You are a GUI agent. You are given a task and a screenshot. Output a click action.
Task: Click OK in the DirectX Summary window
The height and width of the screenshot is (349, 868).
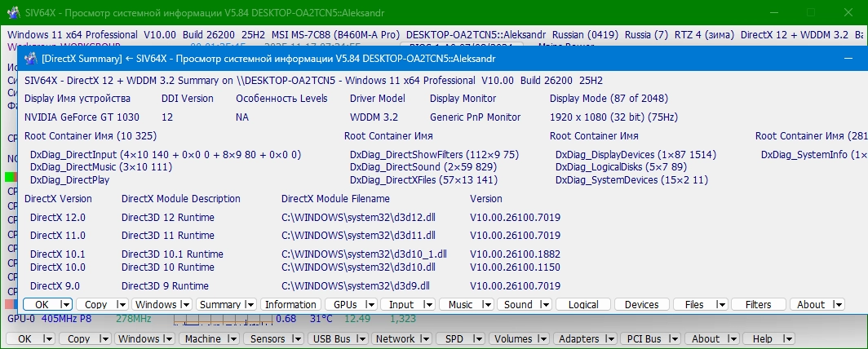(x=42, y=304)
